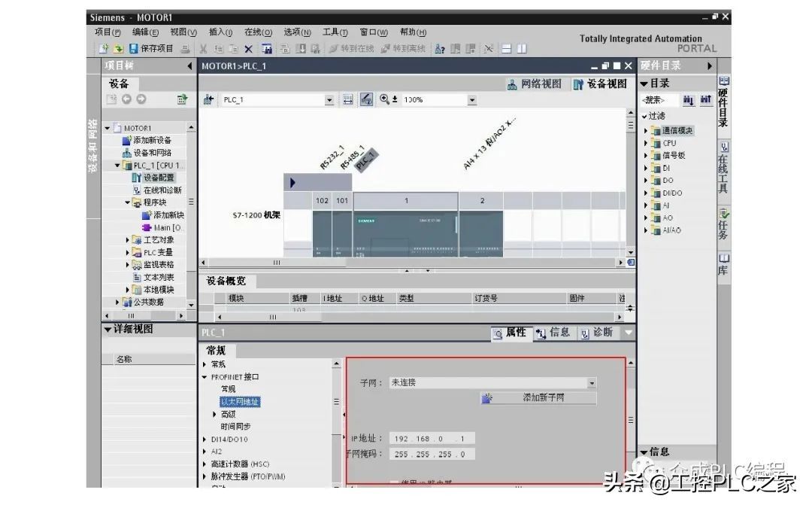Click the download to device icon
Viewport: 812px width, 508px height.
tap(301, 49)
